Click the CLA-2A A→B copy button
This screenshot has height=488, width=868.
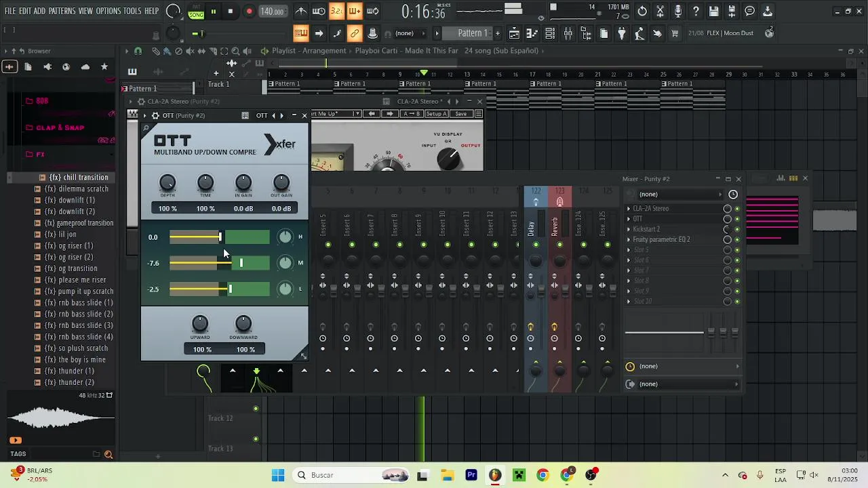point(412,114)
